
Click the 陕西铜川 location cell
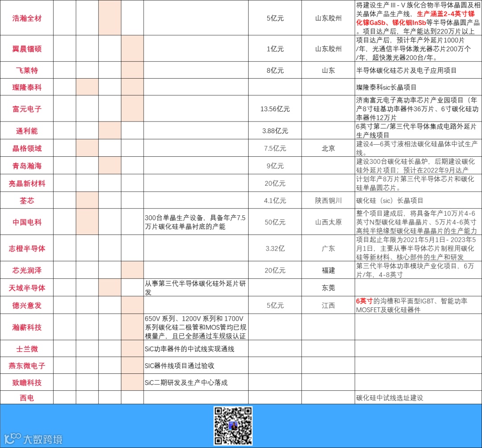click(328, 200)
